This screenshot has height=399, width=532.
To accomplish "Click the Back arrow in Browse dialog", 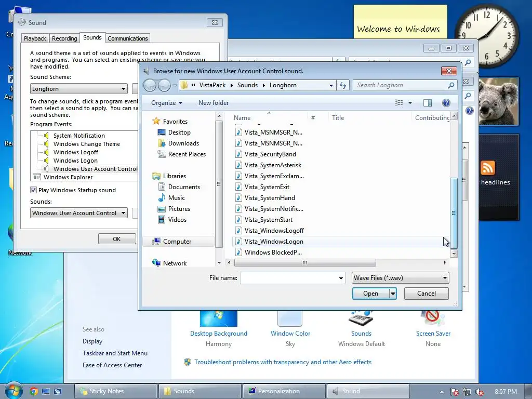I will pos(150,85).
